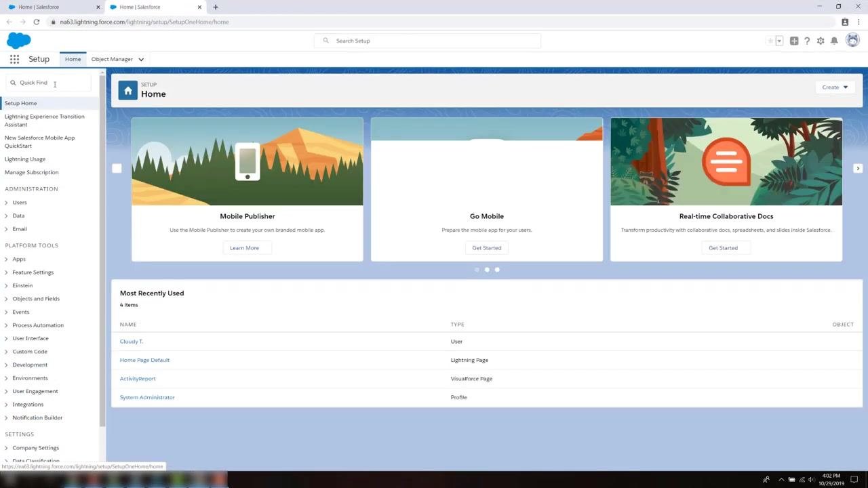Switch to the Home tab
Screen dimensions: 868x488
click(73, 59)
